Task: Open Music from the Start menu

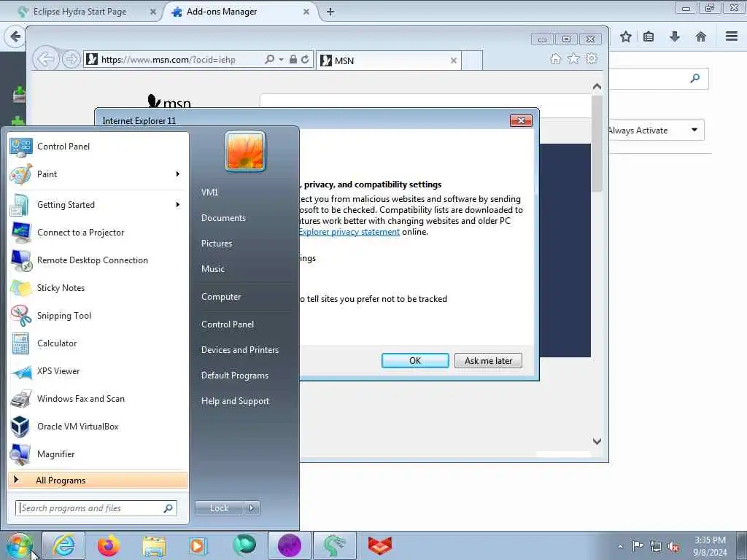Action: (x=213, y=269)
